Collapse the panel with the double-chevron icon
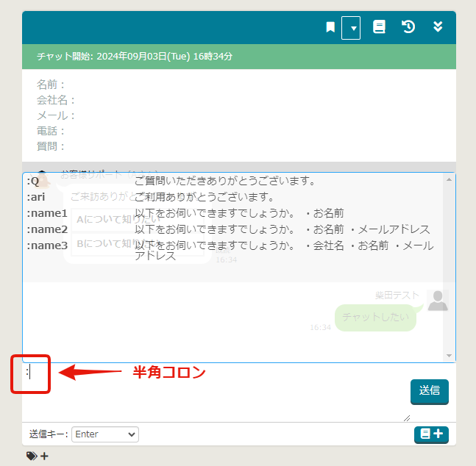This screenshot has height=466, width=476. click(x=438, y=27)
